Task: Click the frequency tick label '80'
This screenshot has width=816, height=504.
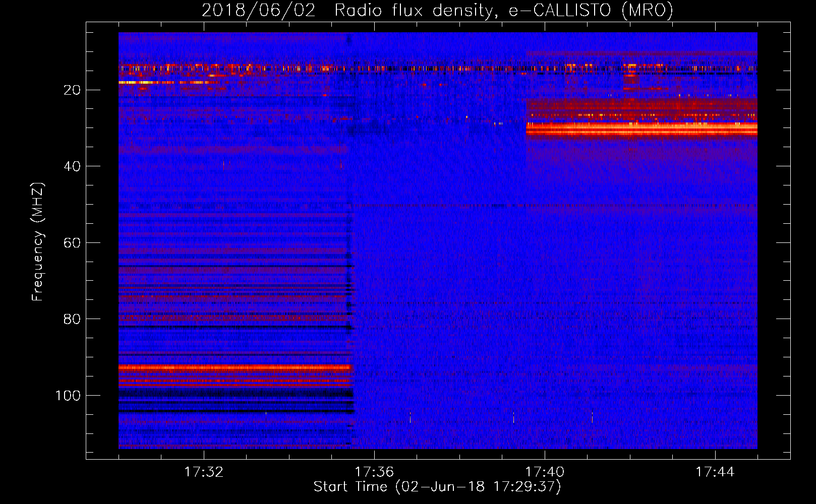Action: click(x=73, y=319)
